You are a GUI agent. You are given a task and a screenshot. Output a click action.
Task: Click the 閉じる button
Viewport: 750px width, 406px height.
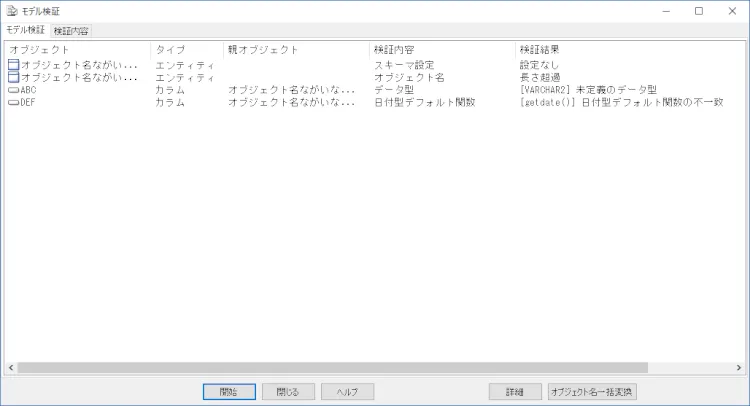(288, 392)
